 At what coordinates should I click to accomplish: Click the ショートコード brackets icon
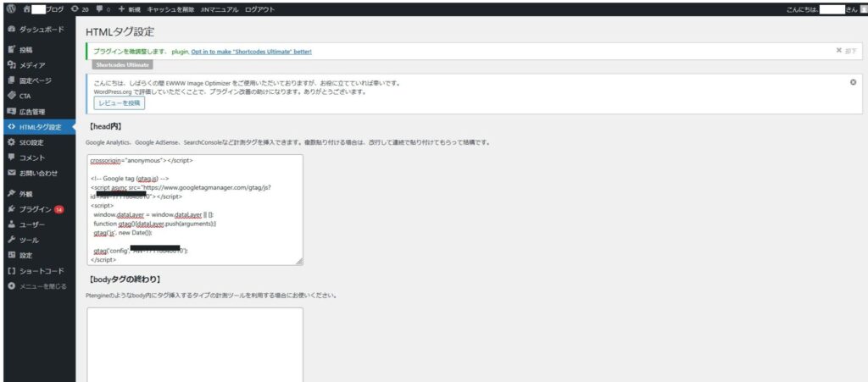[12, 271]
